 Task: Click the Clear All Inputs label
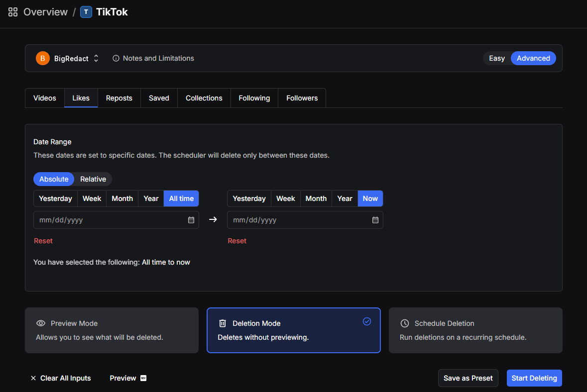[x=66, y=378]
